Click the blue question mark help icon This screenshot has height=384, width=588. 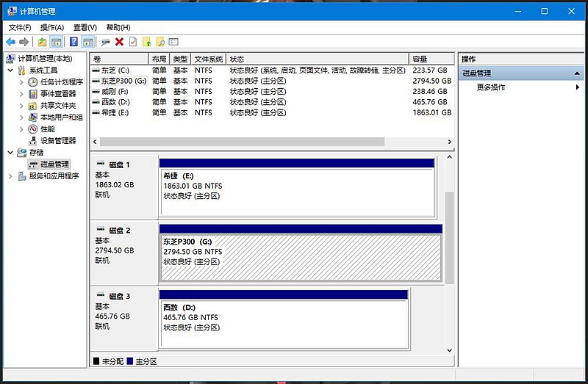click(74, 42)
